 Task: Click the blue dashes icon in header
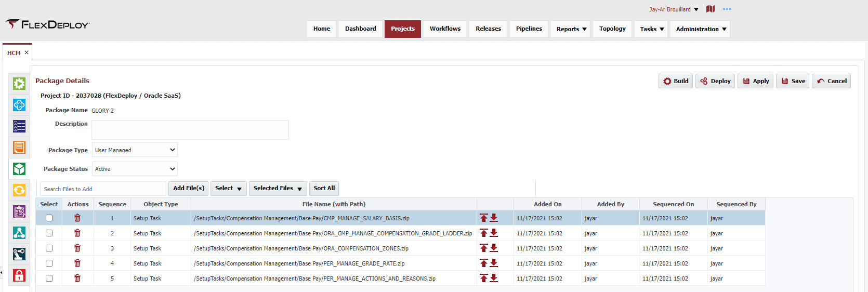(x=727, y=9)
